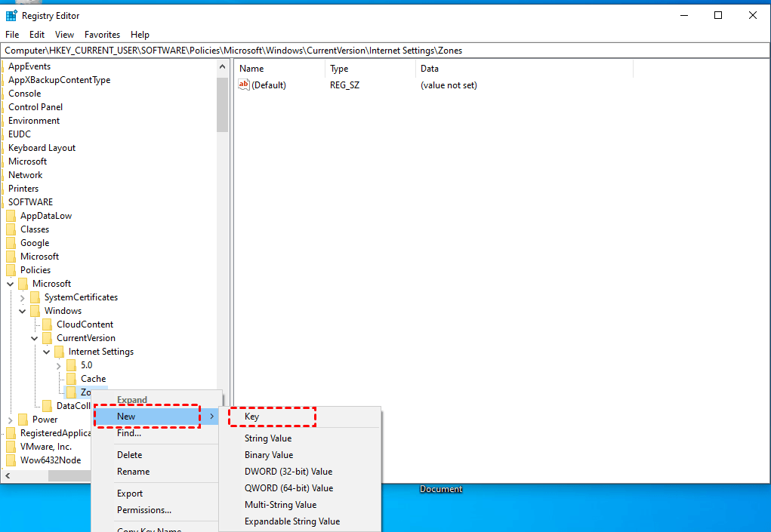Click the Windows folder icon
The height and width of the screenshot is (532, 771).
coord(35,311)
